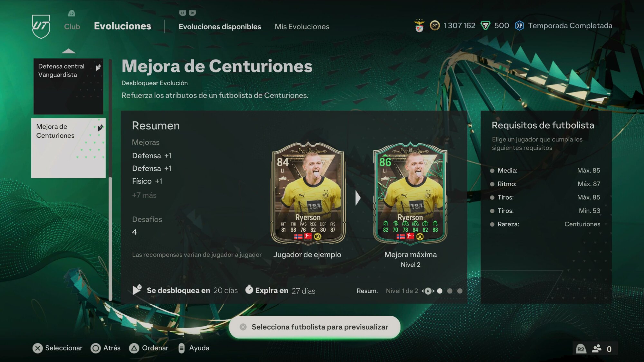644x362 pixels.
Task: Click the 'Ordenar' button prompt
Action: tap(148, 348)
